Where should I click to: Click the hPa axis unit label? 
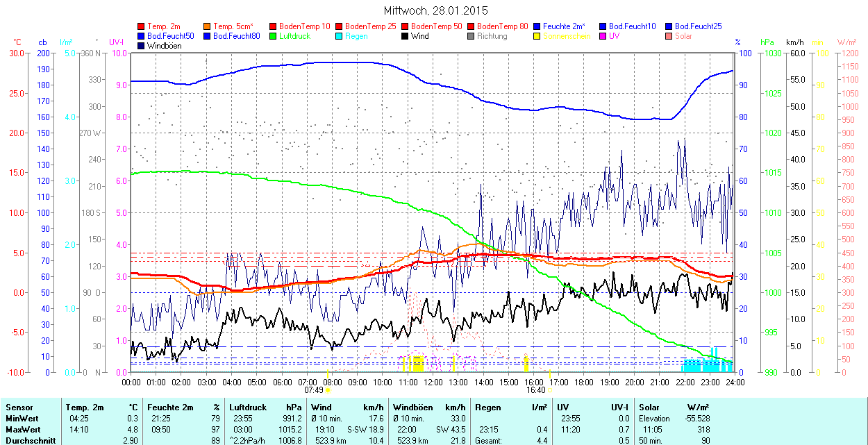tap(767, 42)
